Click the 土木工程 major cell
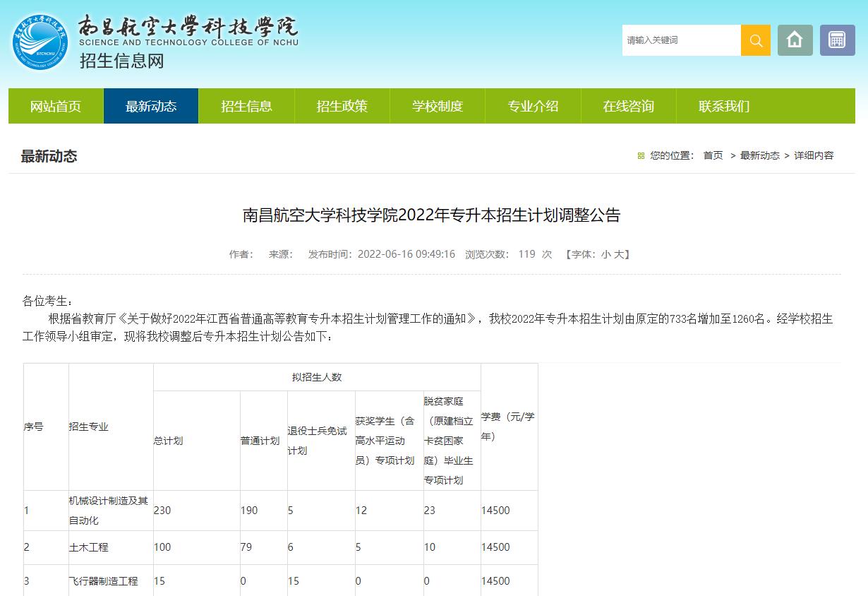Screen dimensions: 868x596 (111, 547)
